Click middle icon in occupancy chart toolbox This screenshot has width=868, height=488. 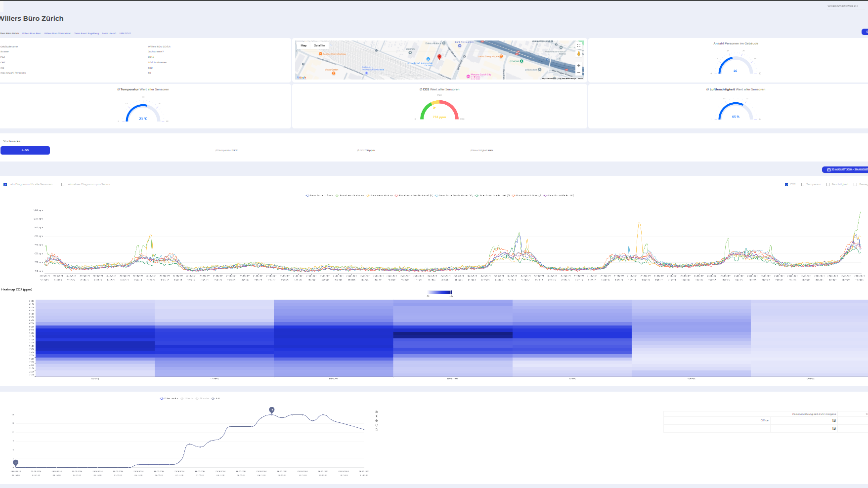[377, 420]
